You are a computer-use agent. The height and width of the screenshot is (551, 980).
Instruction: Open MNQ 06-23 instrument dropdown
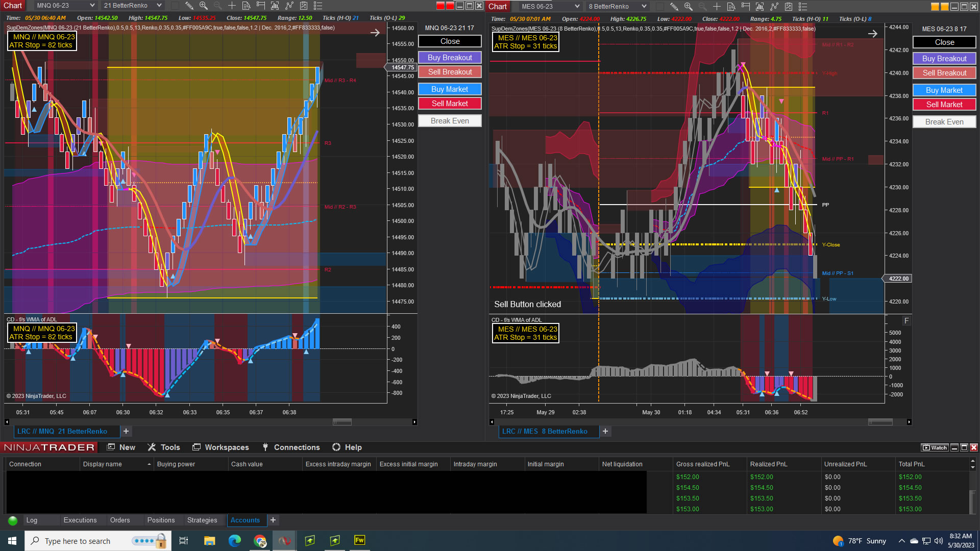[x=66, y=6]
